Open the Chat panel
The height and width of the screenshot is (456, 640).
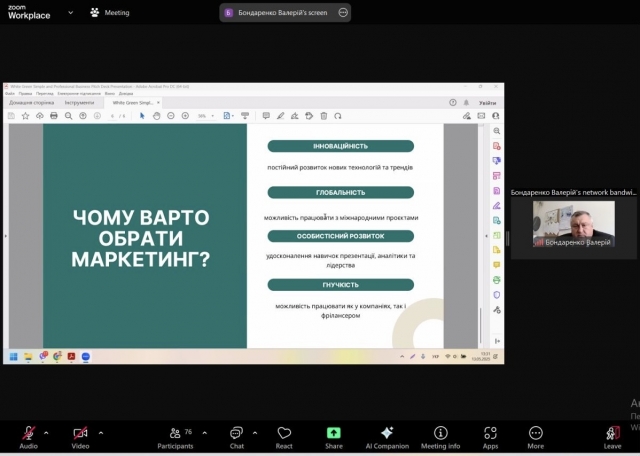(236, 435)
